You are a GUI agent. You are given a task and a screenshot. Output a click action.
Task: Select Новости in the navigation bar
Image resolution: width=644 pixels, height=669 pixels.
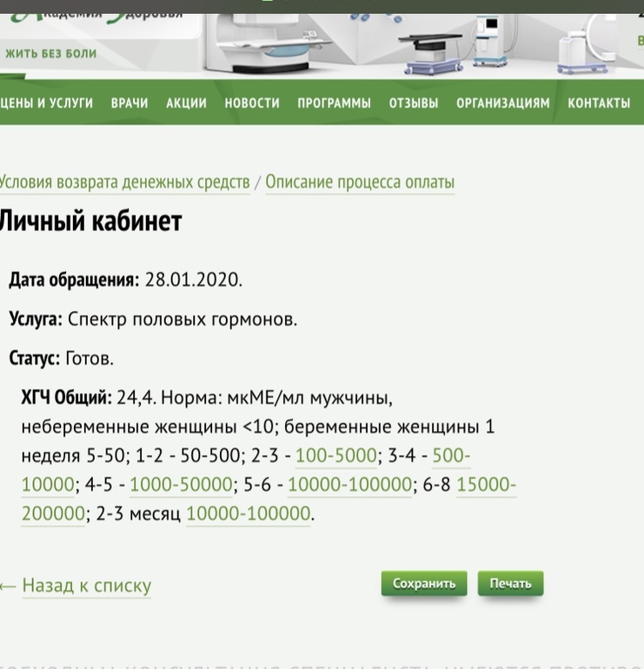pyautogui.click(x=252, y=103)
